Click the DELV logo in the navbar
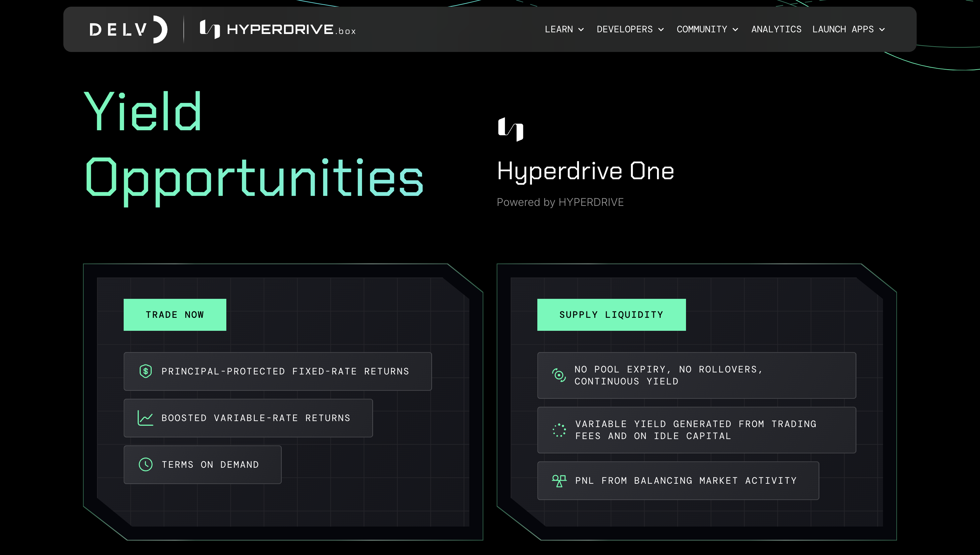 [x=129, y=29]
